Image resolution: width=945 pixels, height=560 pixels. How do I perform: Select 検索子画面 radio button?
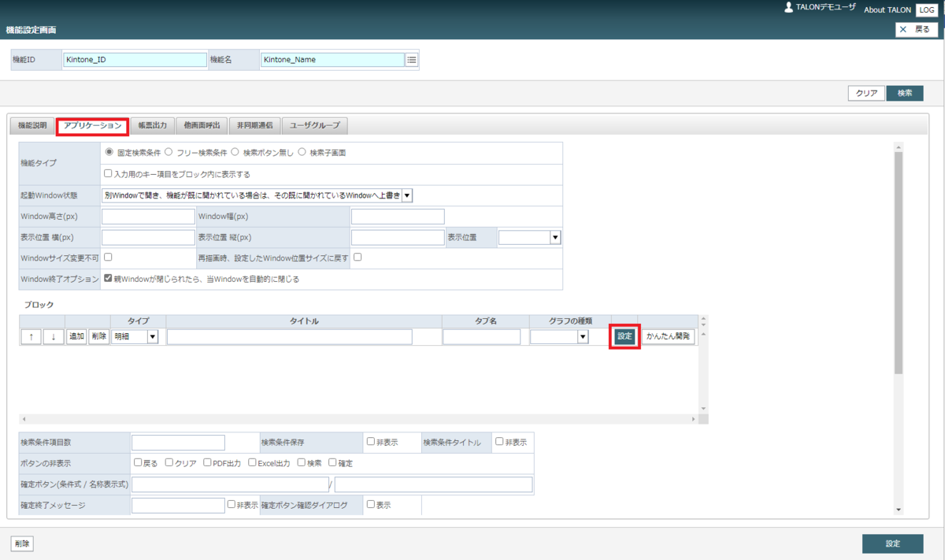pos(302,152)
